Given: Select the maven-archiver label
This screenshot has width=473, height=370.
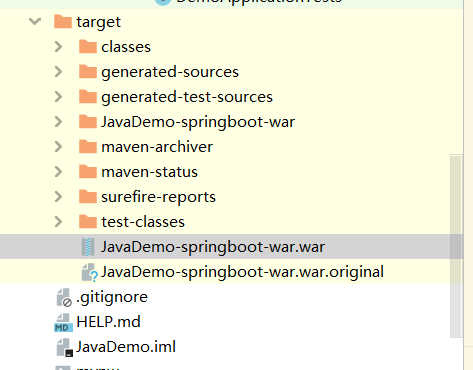Looking at the screenshot, I should pyautogui.click(x=157, y=147).
